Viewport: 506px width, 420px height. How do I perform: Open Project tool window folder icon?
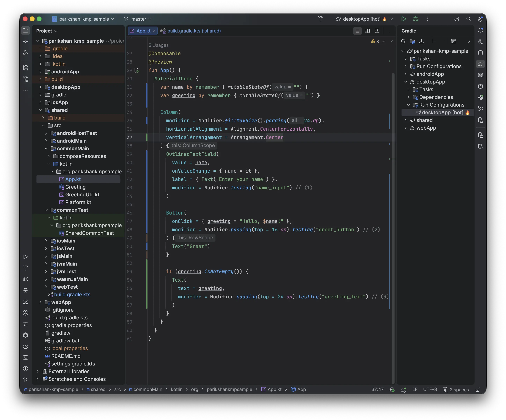(x=26, y=31)
